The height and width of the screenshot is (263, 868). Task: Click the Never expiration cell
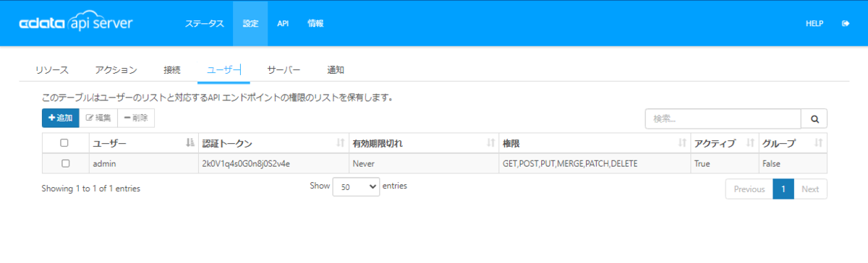point(423,163)
